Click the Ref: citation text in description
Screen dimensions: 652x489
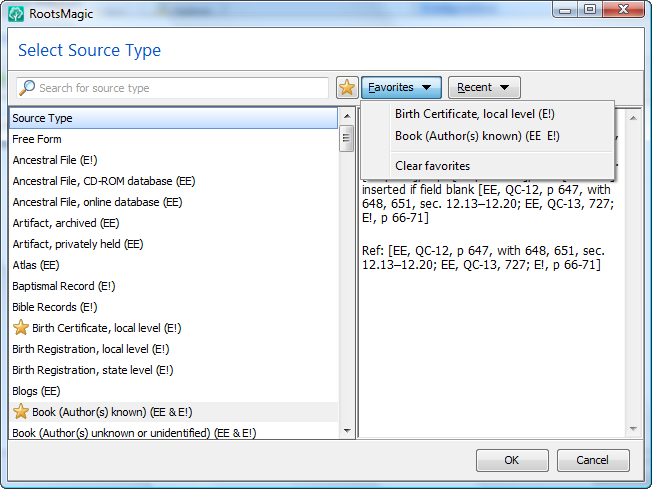click(x=483, y=258)
